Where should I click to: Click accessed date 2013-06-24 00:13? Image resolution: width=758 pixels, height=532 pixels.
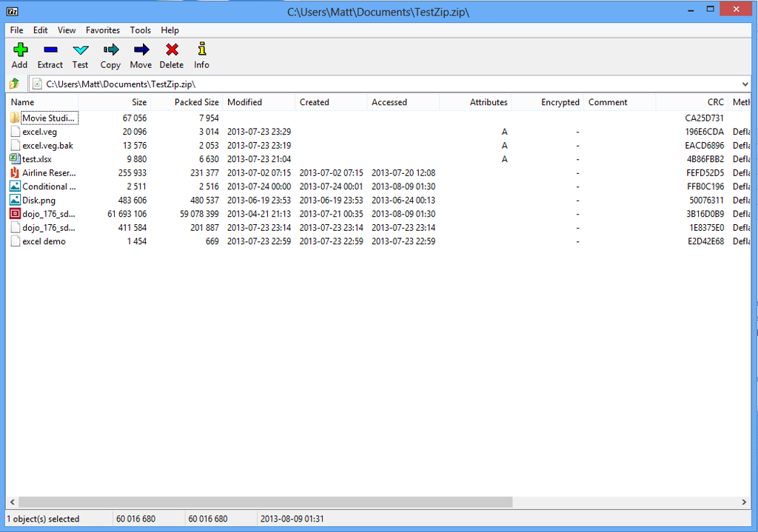[403, 200]
